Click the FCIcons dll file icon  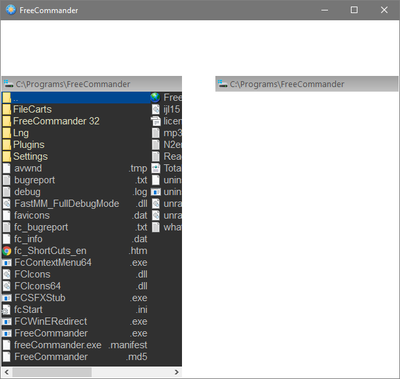7,274
